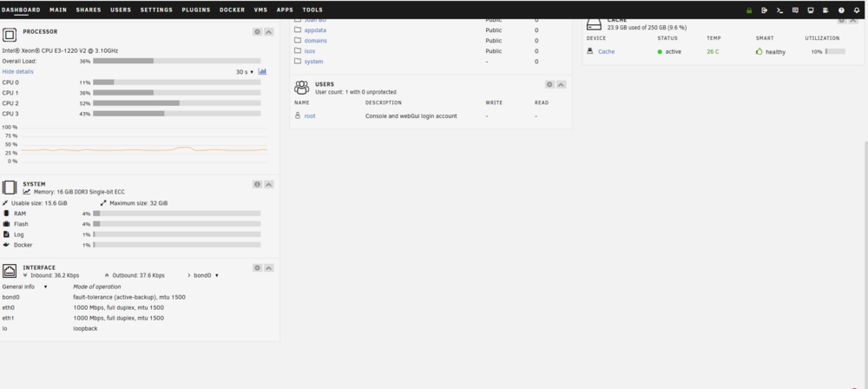The width and height of the screenshot is (868, 389).
Task: Collapse the Processor panel
Action: [x=269, y=32]
